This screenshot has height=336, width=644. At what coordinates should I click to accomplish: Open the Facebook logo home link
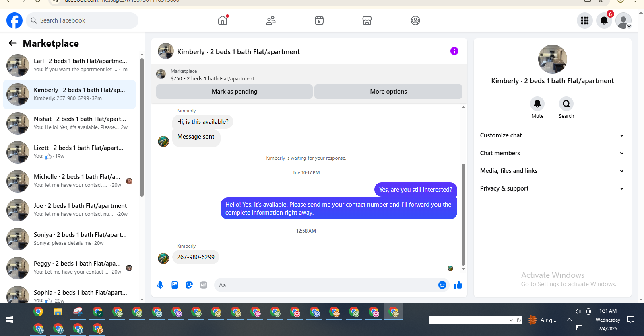click(x=14, y=20)
